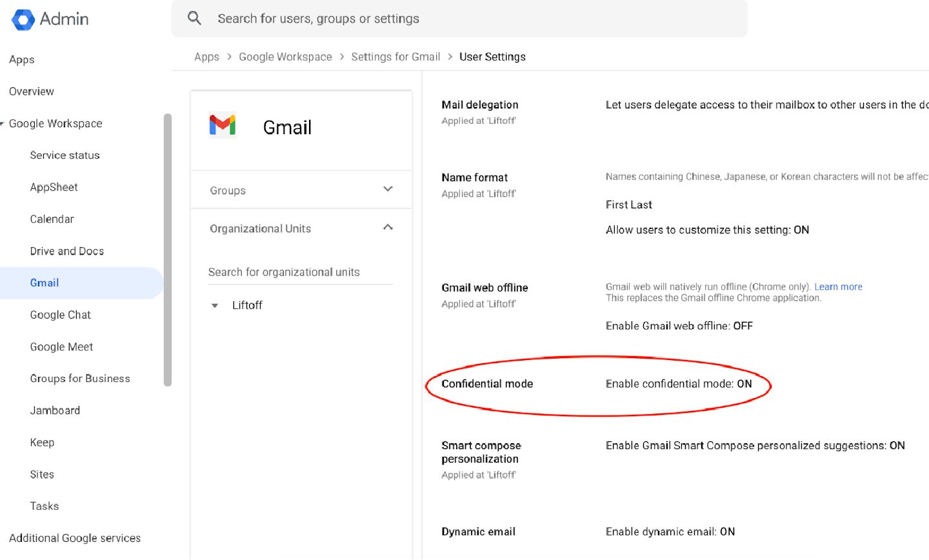
Task: Select the Liftoff organizational unit
Action: point(247,305)
